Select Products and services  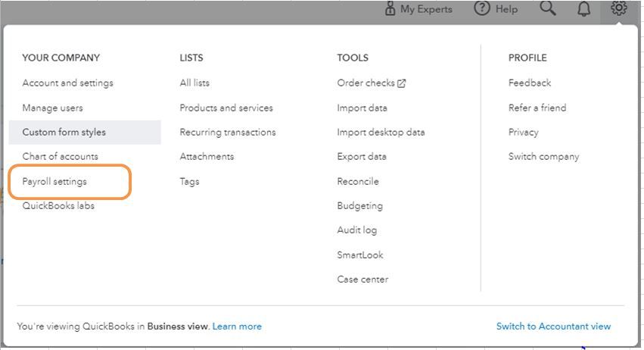[x=226, y=108]
